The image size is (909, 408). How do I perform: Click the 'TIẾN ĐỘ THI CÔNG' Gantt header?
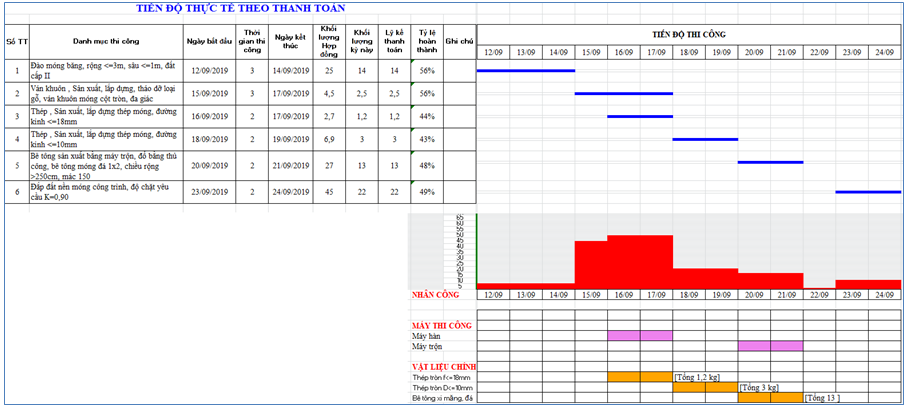[689, 34]
